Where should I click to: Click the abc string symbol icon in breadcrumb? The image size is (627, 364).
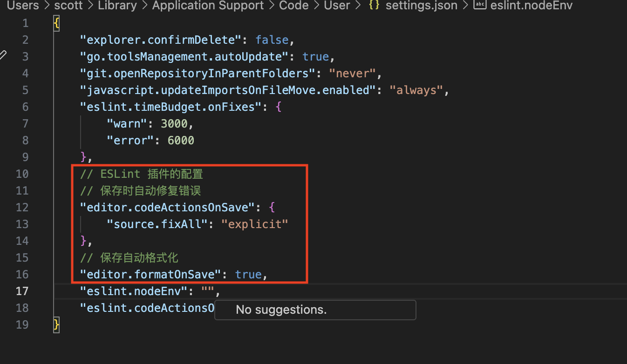click(479, 6)
